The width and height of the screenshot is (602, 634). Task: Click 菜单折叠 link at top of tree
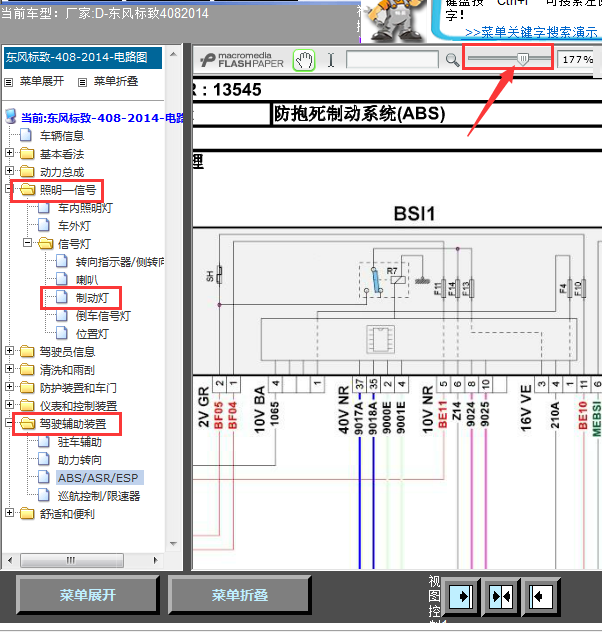pyautogui.click(x=116, y=81)
